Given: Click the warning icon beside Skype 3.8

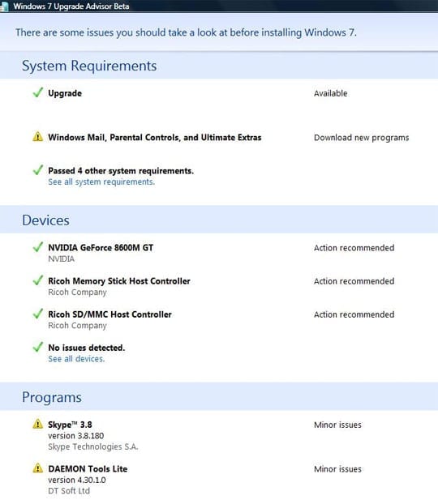Looking at the screenshot, I should 37,424.
